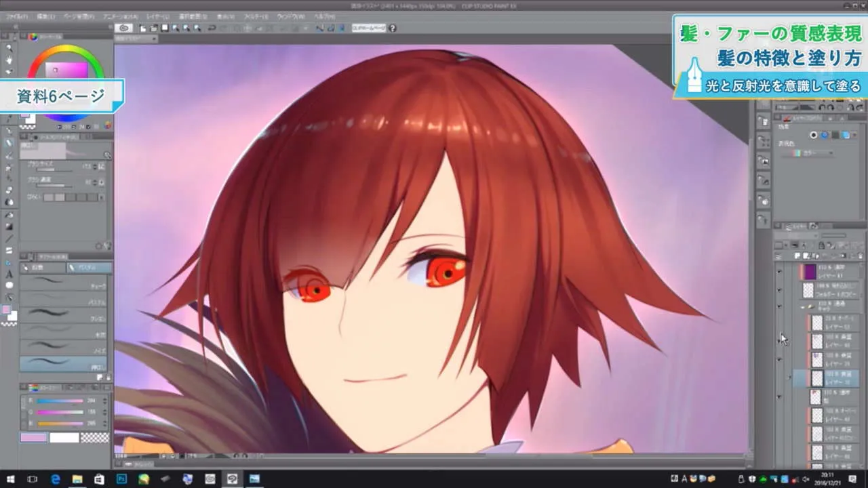Toggle visibility of the purple layer

click(779, 272)
